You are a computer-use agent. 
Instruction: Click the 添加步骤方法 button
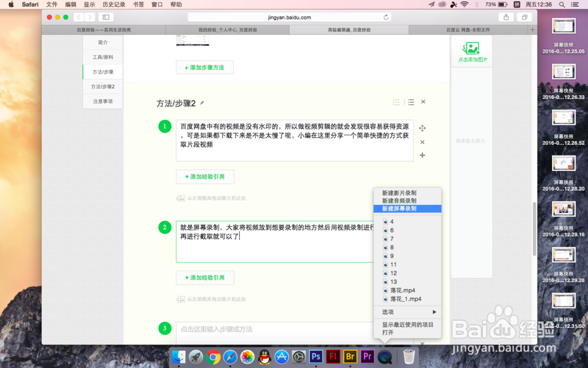click(205, 67)
